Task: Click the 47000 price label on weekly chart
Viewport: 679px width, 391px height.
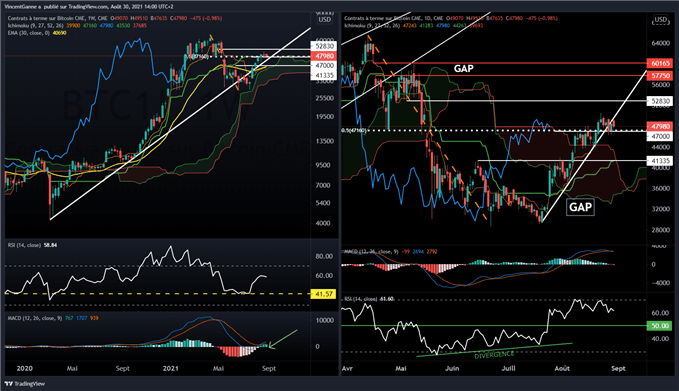Action: [x=324, y=65]
